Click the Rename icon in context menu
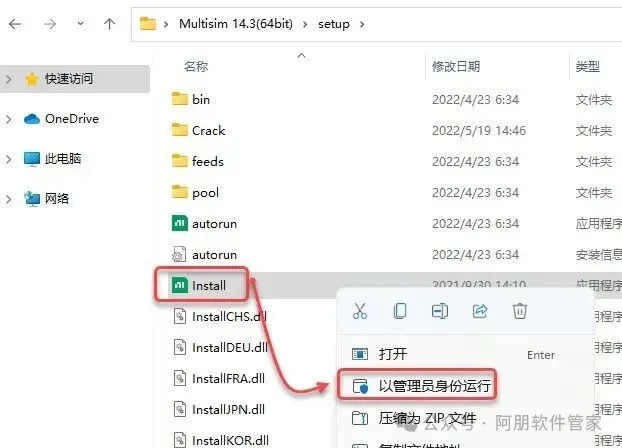Screen dimensions: 622x448 (440, 311)
